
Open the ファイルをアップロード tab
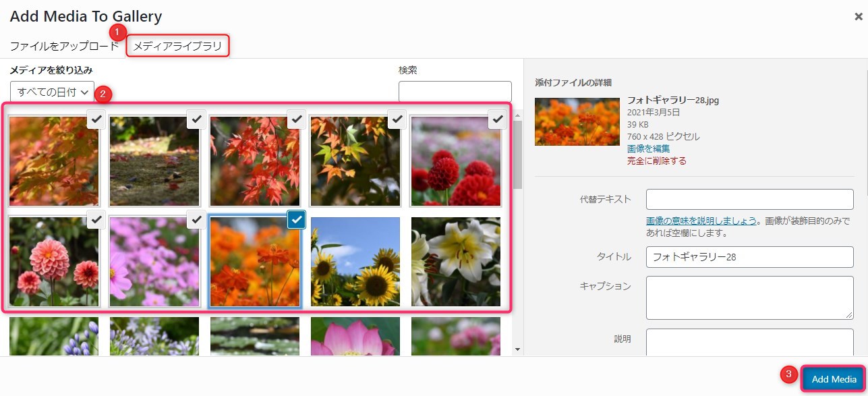64,46
